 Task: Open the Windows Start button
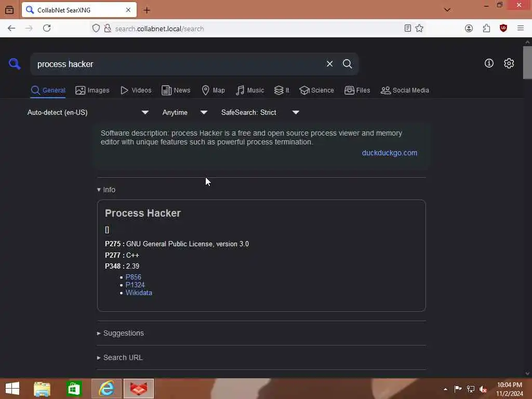[12, 389]
